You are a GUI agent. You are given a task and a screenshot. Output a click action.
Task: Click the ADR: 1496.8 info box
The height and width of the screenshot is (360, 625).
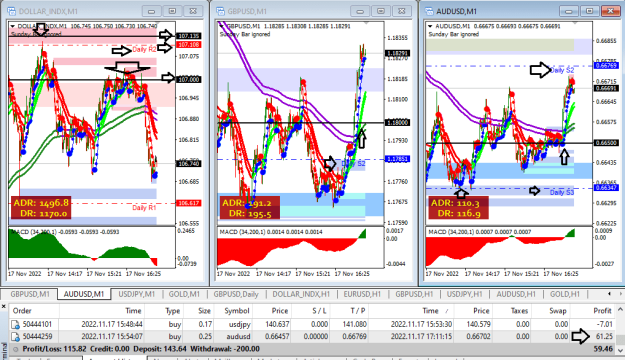pyautogui.click(x=41, y=208)
